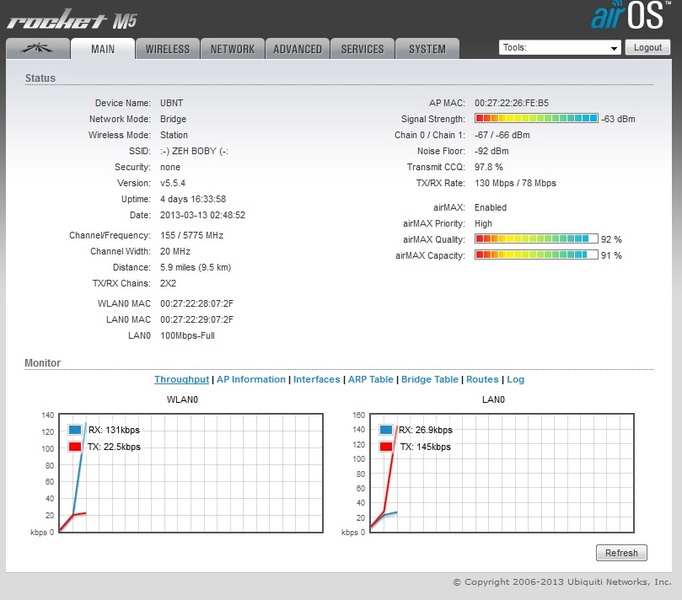The width and height of the screenshot is (682, 600).
Task: Click the Status section heading
Action: click(40, 78)
